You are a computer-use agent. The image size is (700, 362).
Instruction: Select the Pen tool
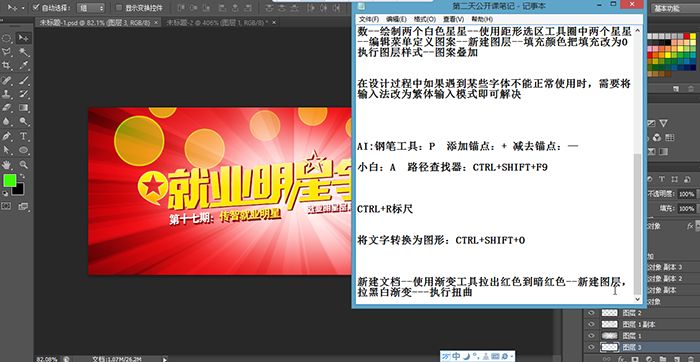coord(7,136)
